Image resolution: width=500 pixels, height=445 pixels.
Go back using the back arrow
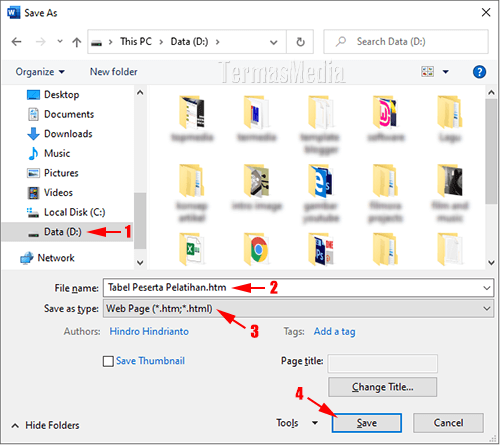click(x=16, y=42)
